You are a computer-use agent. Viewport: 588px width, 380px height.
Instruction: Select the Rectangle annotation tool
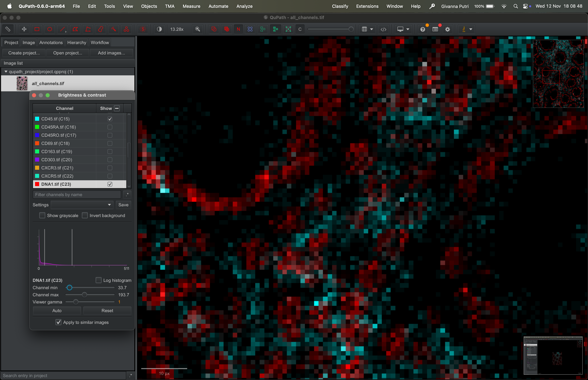[x=37, y=29]
